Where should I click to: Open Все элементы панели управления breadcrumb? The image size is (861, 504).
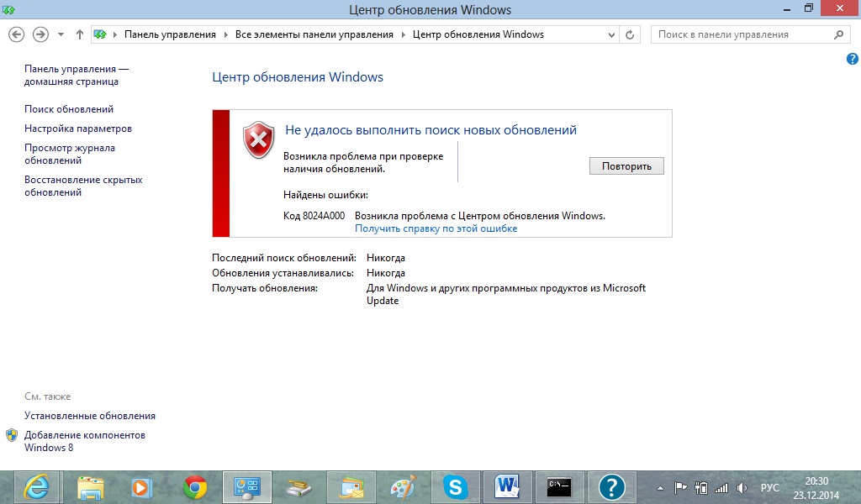point(314,34)
